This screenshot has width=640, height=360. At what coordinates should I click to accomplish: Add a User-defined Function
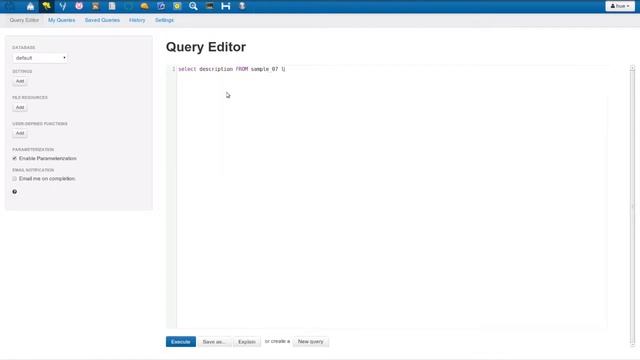point(20,133)
